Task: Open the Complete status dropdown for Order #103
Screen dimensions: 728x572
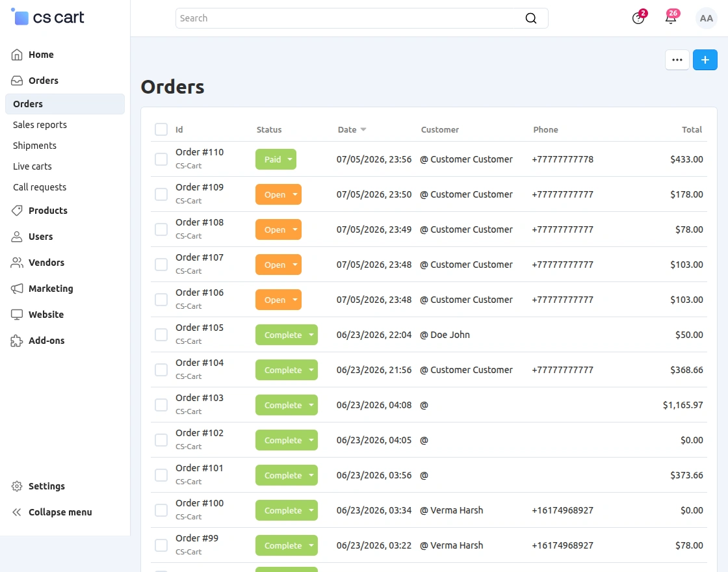Action: tap(287, 405)
